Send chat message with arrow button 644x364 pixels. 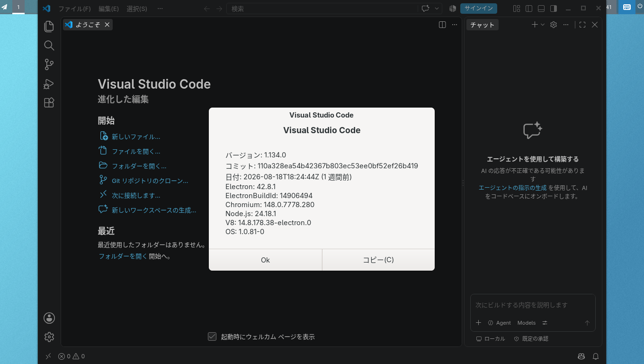coord(587,323)
